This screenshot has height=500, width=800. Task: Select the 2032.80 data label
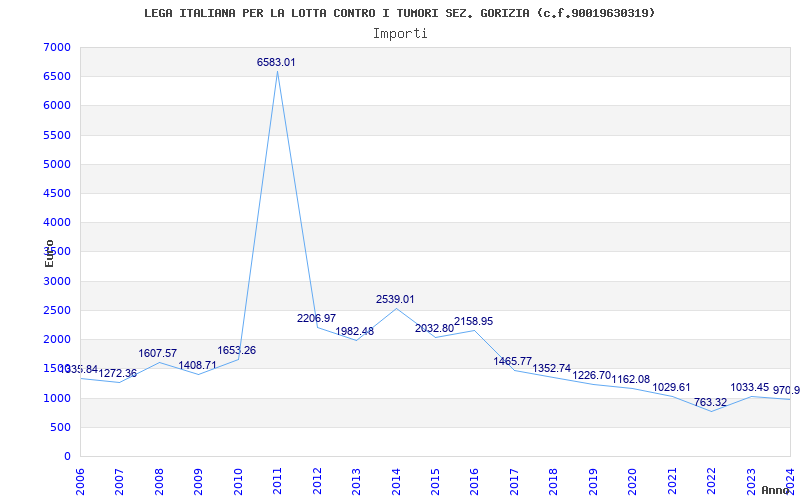point(434,329)
